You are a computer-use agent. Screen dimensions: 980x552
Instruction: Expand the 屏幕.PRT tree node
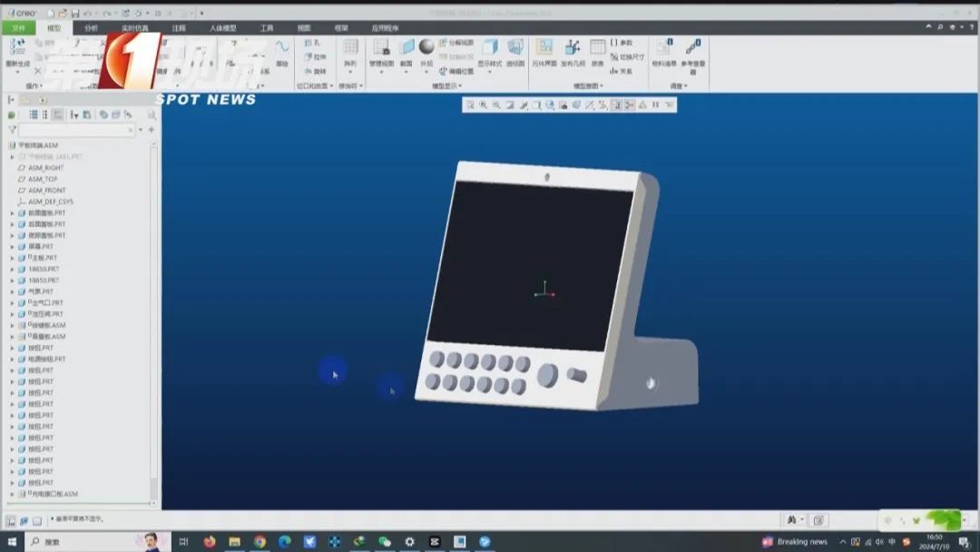13,247
